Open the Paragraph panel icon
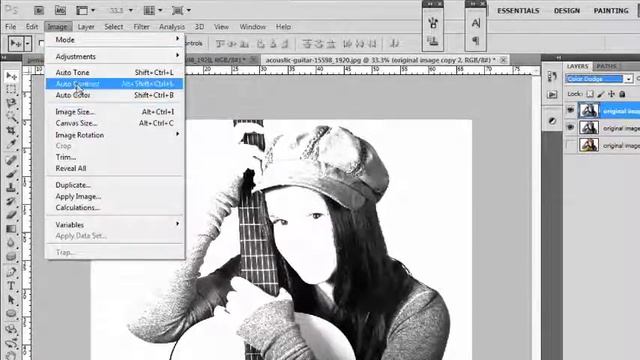This screenshot has height=360, width=640. point(476,41)
